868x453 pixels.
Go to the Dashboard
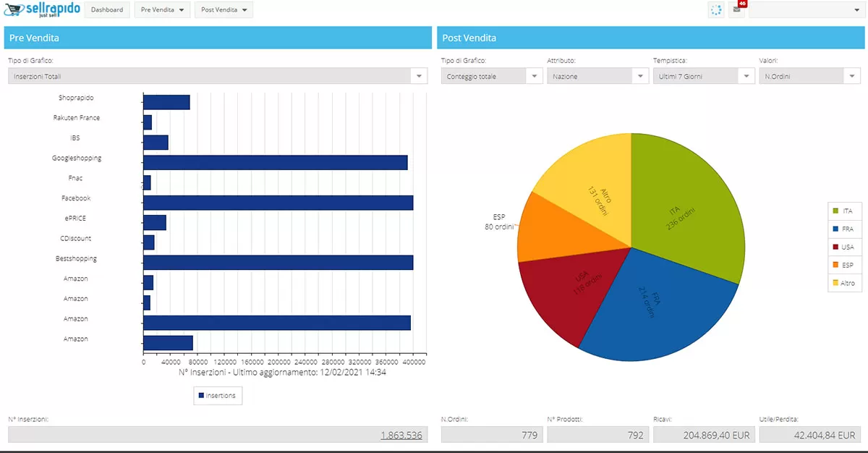(x=108, y=10)
